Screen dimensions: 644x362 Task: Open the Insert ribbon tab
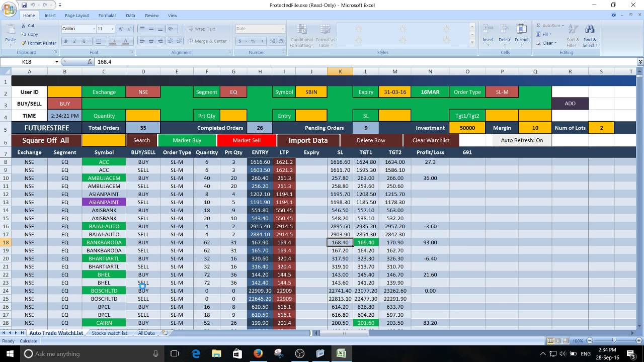(50, 16)
